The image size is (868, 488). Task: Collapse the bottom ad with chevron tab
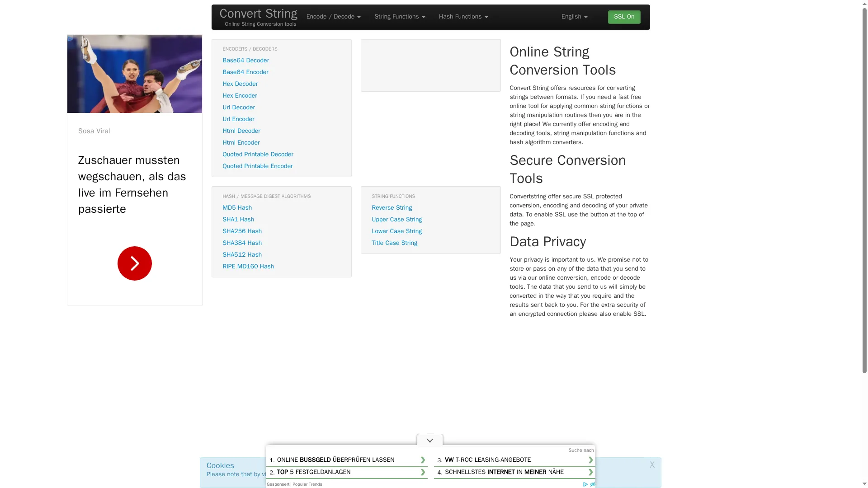tap(429, 440)
